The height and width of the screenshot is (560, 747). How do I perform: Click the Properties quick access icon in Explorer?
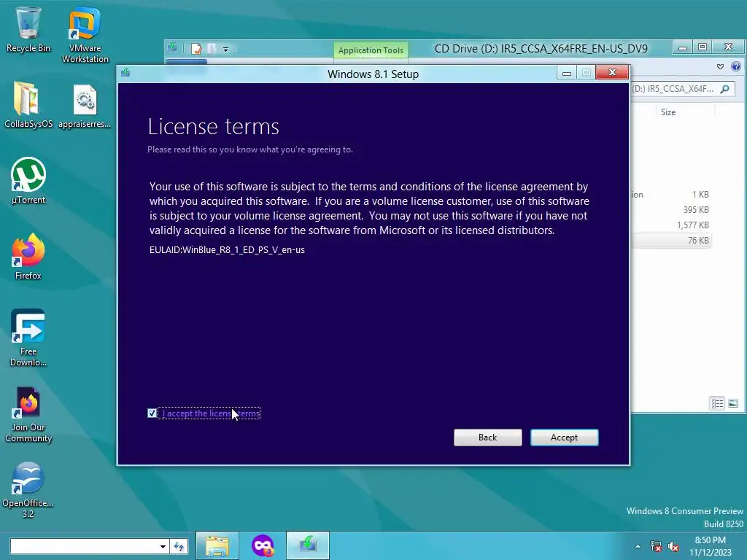(x=196, y=49)
